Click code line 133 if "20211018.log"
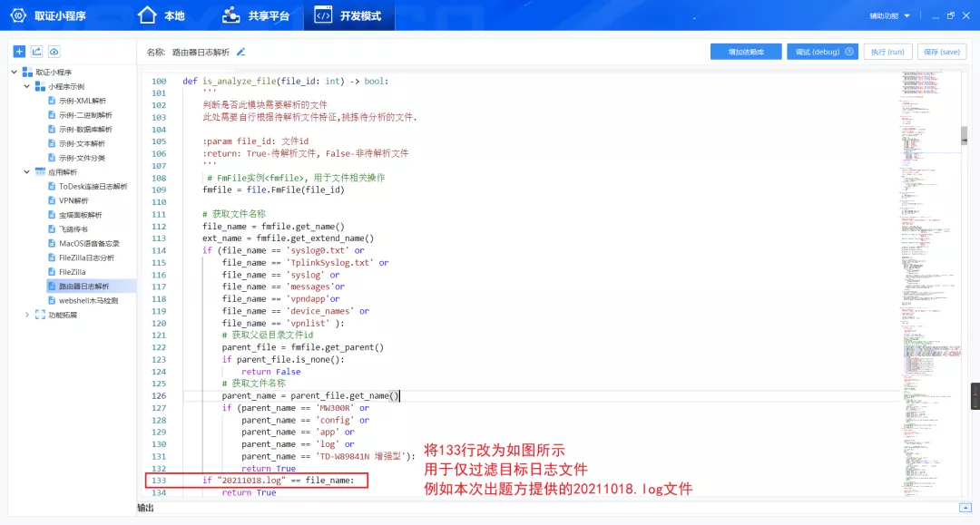Viewport: 980px width, 525px height. click(x=279, y=480)
